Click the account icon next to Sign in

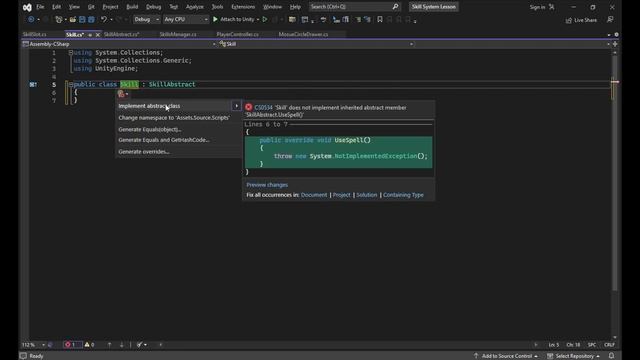[551, 7]
